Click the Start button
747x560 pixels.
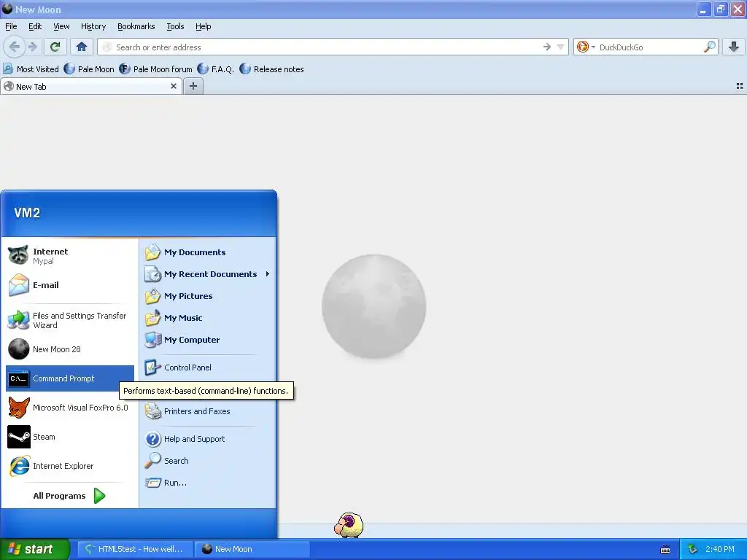(34, 549)
